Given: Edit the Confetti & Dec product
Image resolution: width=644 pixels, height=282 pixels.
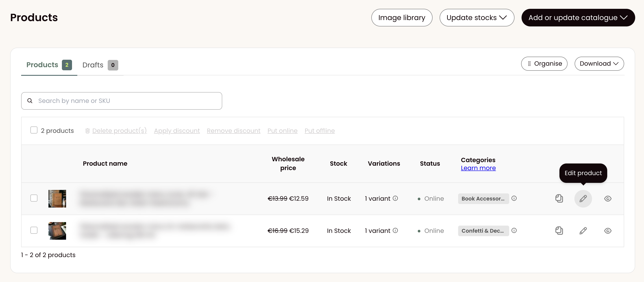Looking at the screenshot, I should (x=583, y=231).
